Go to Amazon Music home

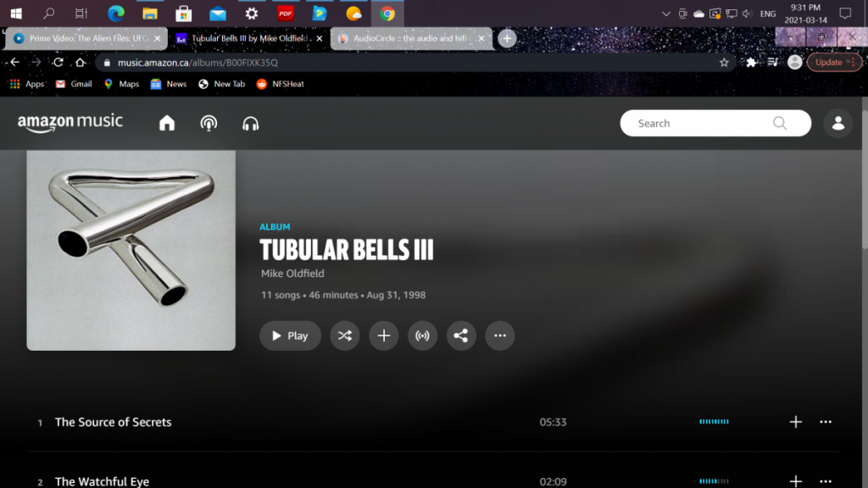pyautogui.click(x=167, y=123)
